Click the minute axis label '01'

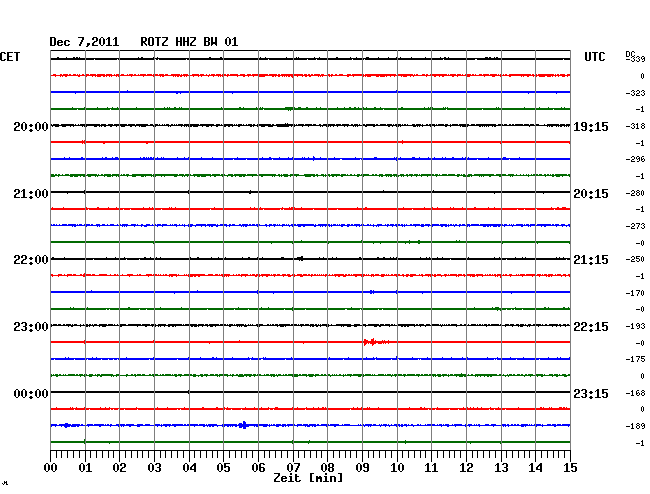coord(85,468)
